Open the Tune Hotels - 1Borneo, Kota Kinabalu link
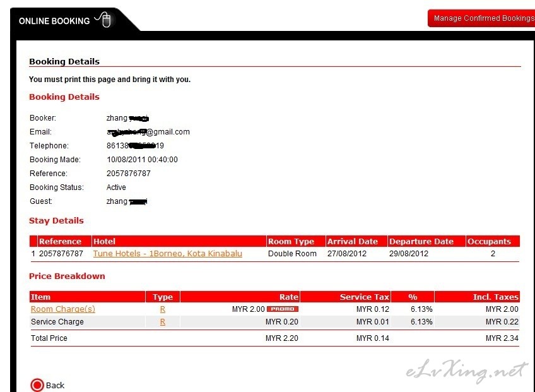 pos(168,253)
